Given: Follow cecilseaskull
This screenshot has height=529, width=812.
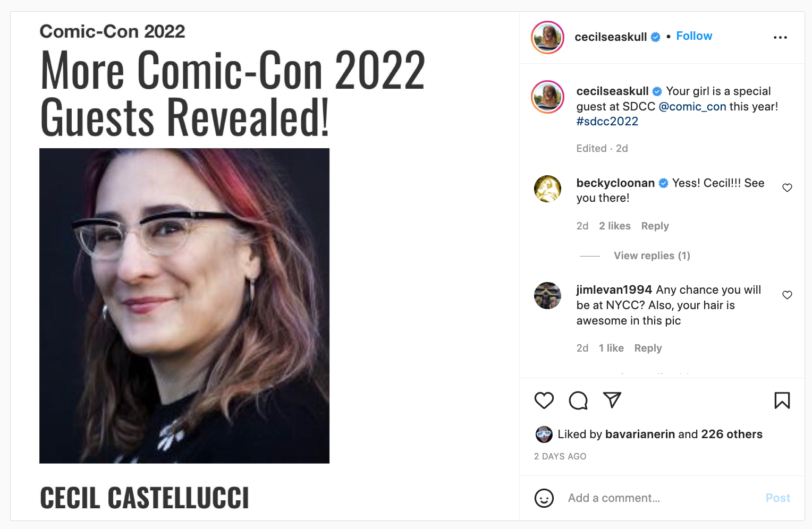Looking at the screenshot, I should click(694, 36).
